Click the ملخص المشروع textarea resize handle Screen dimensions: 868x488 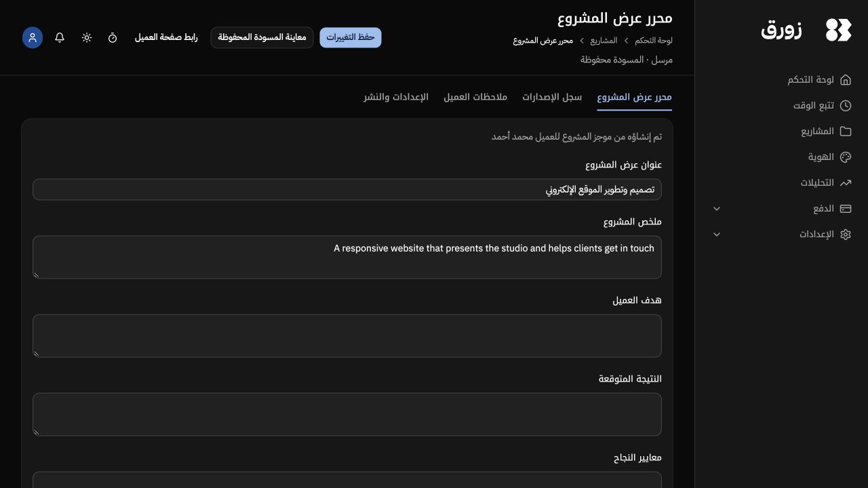pyautogui.click(x=37, y=274)
